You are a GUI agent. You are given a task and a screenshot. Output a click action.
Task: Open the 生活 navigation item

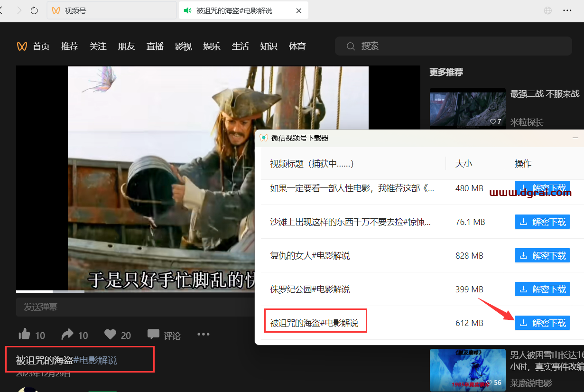[241, 47]
